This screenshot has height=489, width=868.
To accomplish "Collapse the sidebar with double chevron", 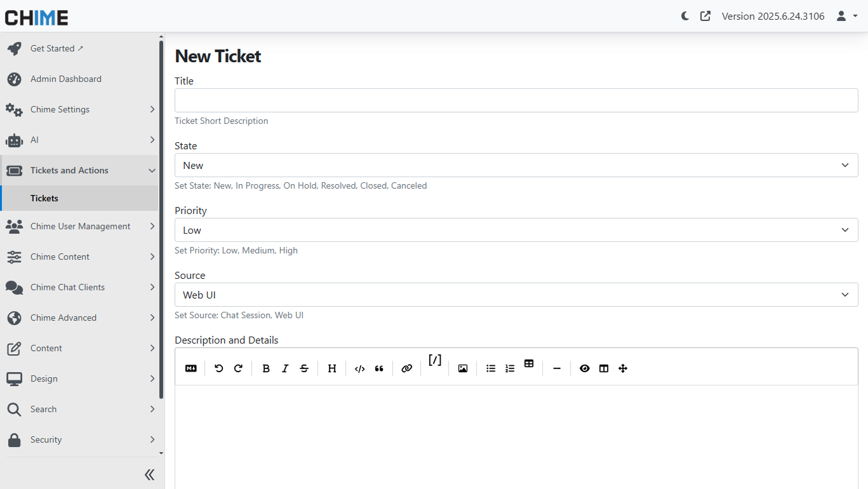I will 149,474.
